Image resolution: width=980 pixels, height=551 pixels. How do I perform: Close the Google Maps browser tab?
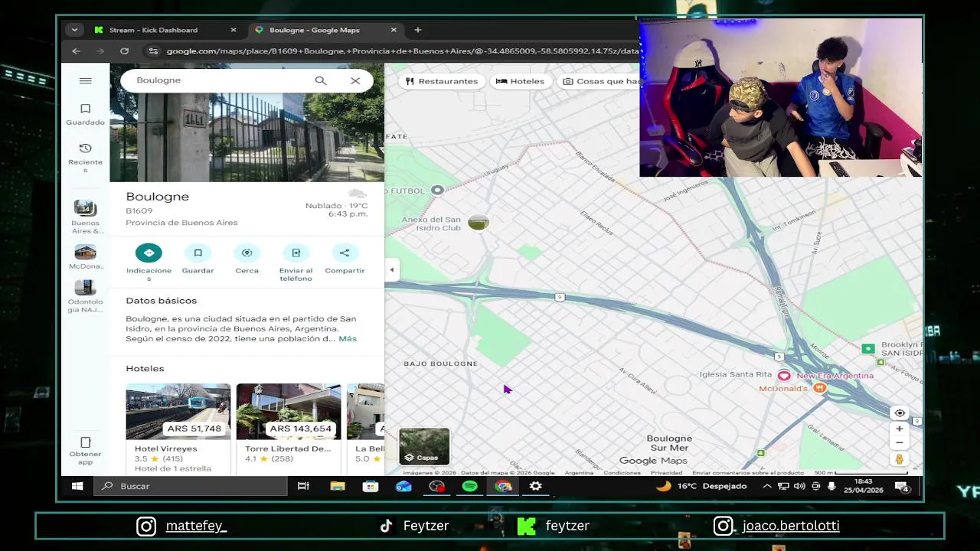(394, 30)
